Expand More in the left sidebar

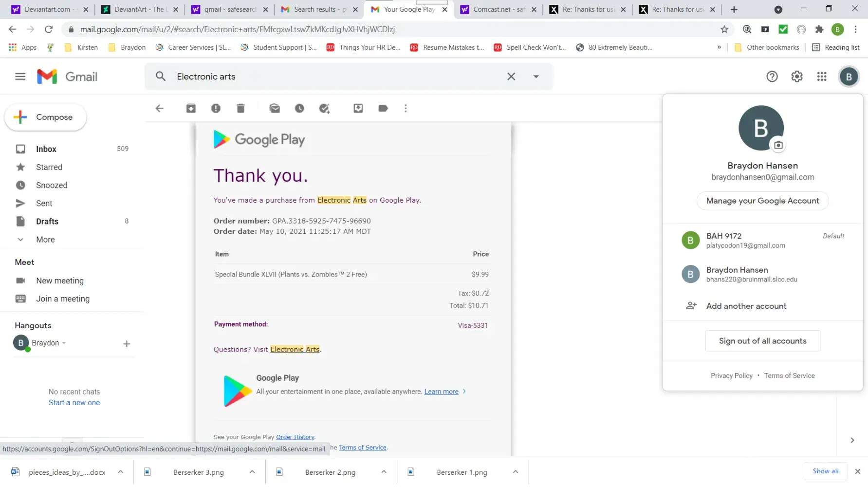45,240
